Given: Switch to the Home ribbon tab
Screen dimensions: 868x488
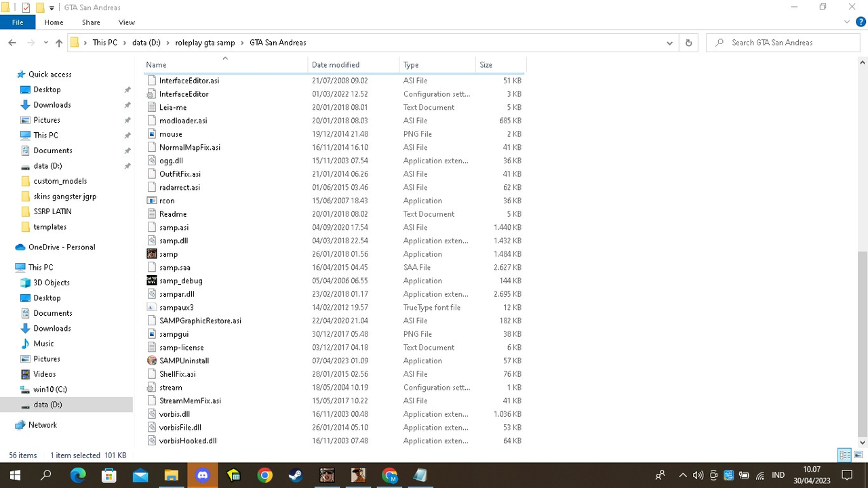Looking at the screenshot, I should pyautogui.click(x=54, y=22).
